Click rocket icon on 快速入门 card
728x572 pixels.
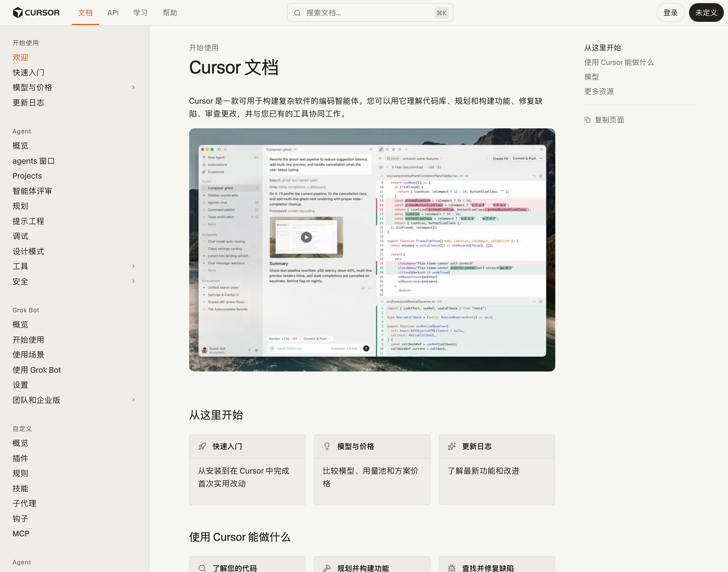tap(202, 446)
